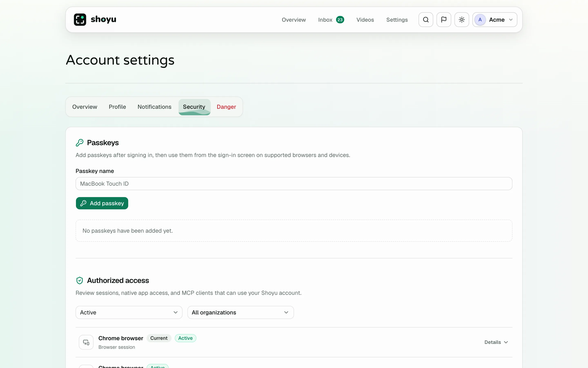The width and height of the screenshot is (588, 368).
Task: Switch to the Notifications tab
Action: [x=154, y=107]
